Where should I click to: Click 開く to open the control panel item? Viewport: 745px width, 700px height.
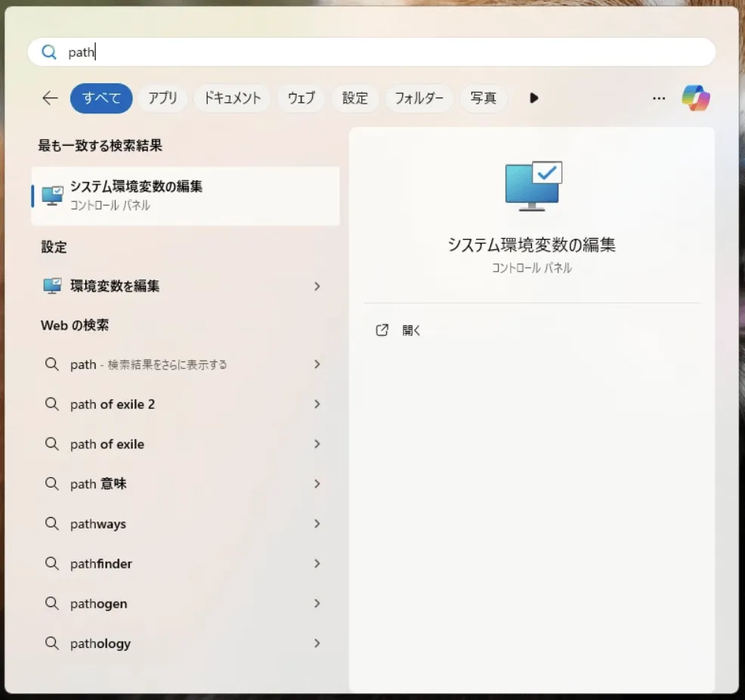pyautogui.click(x=411, y=330)
